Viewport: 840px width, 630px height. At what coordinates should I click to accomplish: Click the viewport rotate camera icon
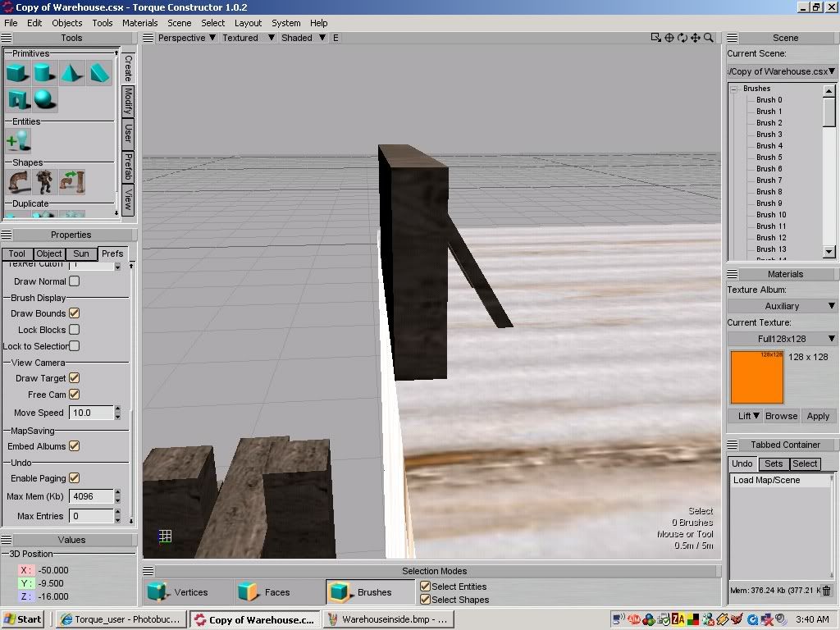[x=682, y=38]
